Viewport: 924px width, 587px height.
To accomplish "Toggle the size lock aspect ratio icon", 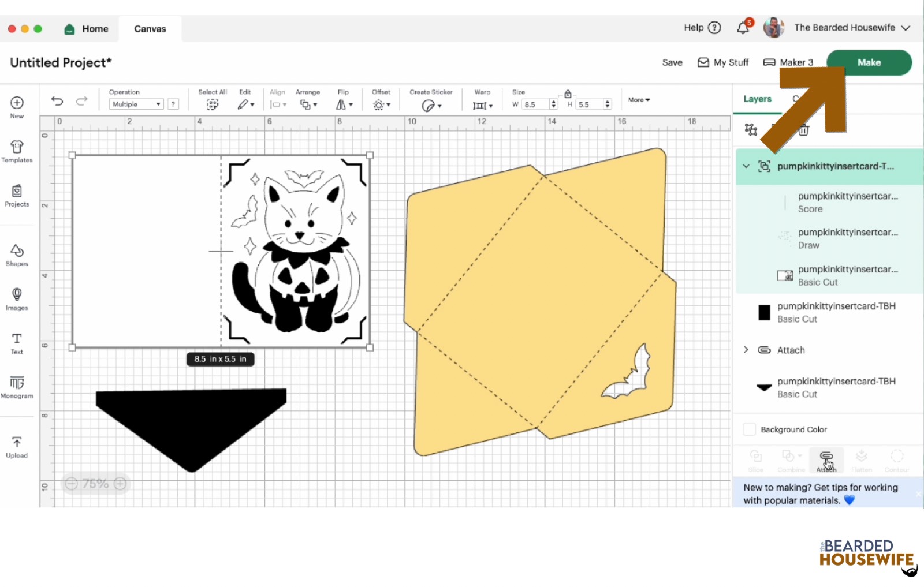I will coord(568,94).
